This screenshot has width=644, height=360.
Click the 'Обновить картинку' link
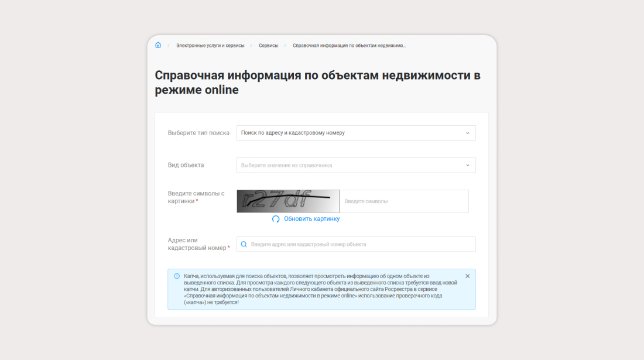[x=311, y=219]
